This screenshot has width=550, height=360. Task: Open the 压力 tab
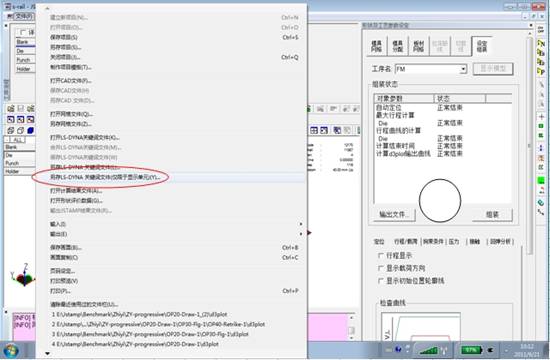(454, 241)
